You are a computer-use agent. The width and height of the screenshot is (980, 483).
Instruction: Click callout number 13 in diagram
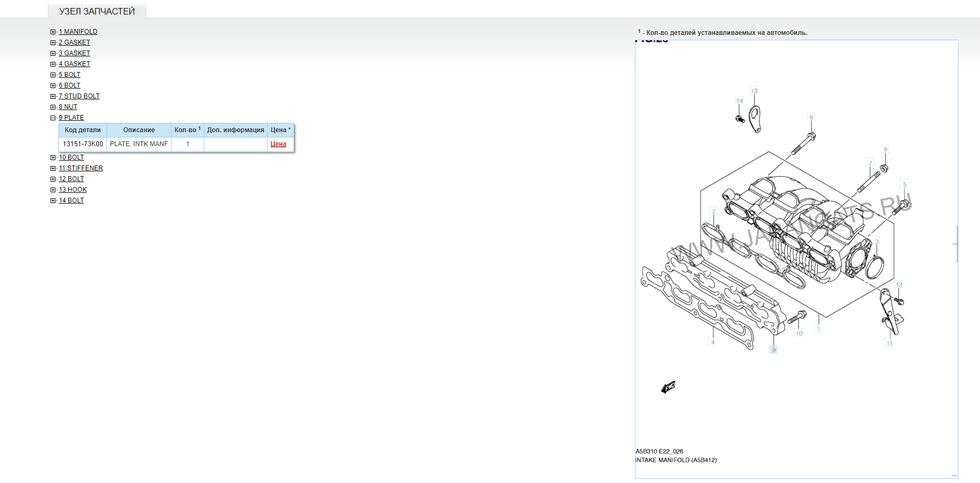coord(754,91)
